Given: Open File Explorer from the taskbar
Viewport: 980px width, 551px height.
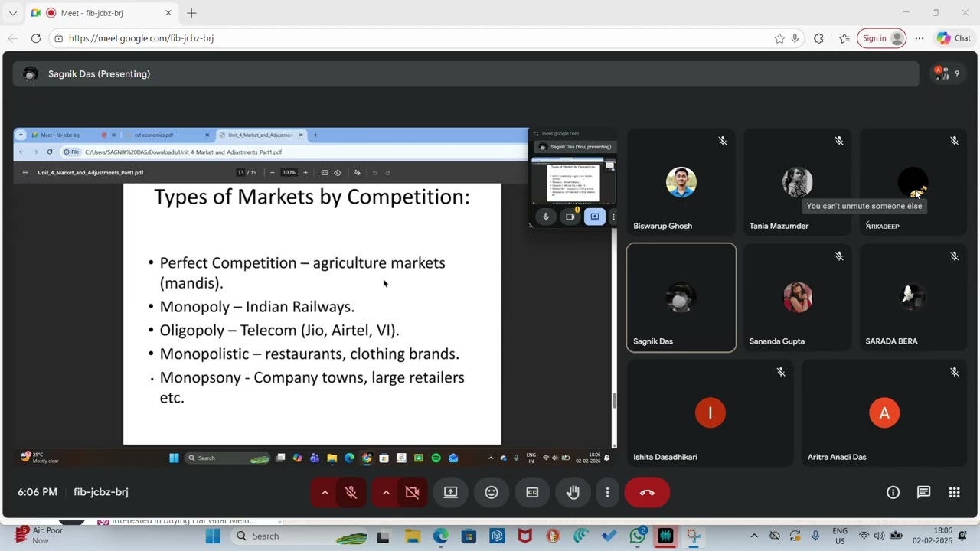Looking at the screenshot, I should click(x=413, y=536).
